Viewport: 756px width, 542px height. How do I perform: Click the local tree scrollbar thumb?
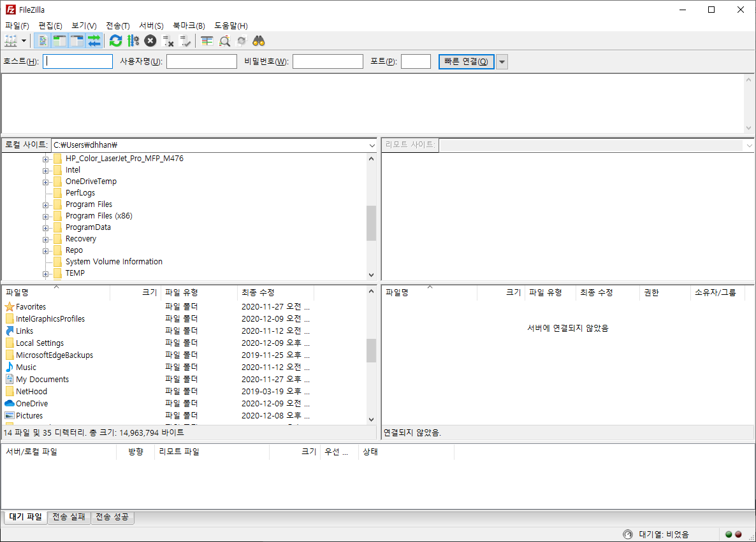(x=371, y=223)
